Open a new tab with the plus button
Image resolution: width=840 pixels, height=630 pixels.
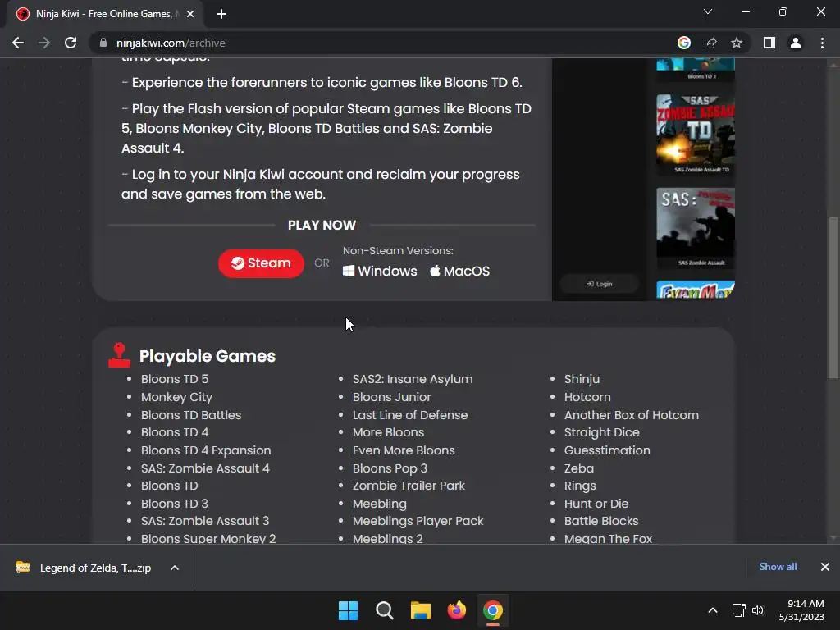click(221, 14)
